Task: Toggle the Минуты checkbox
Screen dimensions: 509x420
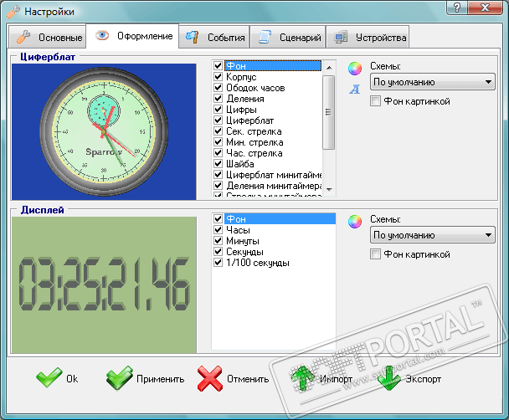Action: pyautogui.click(x=219, y=241)
